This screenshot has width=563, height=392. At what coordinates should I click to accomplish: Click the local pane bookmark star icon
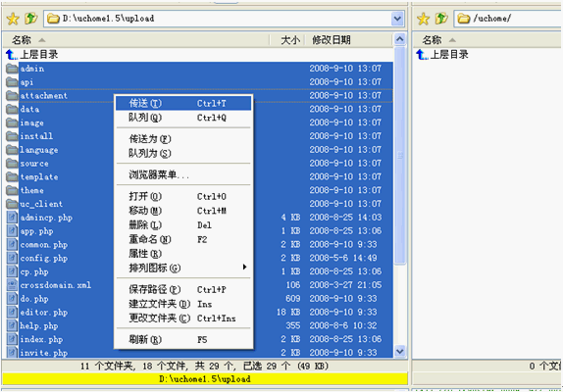[x=13, y=19]
